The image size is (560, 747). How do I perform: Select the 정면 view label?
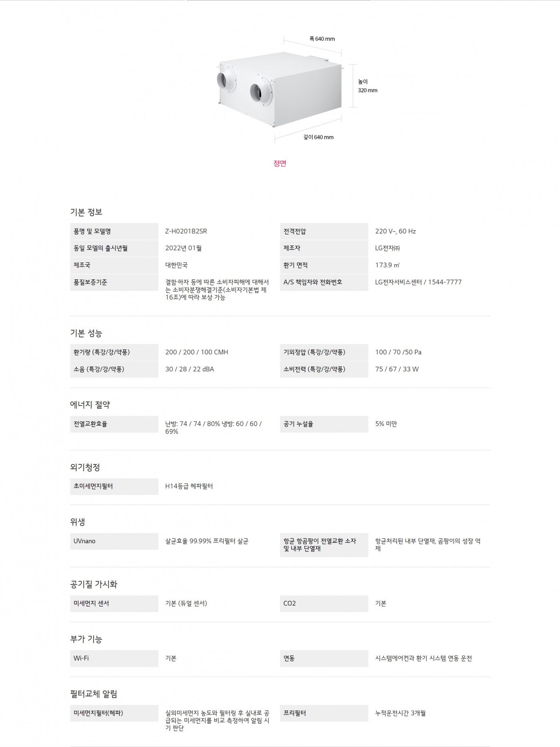tap(280, 163)
